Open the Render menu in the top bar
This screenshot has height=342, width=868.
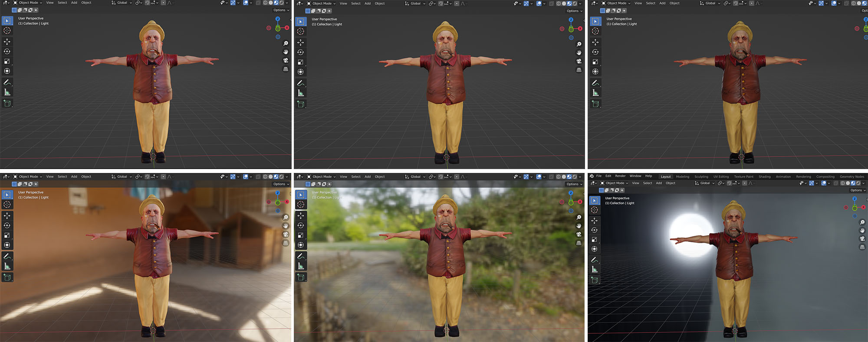point(620,176)
